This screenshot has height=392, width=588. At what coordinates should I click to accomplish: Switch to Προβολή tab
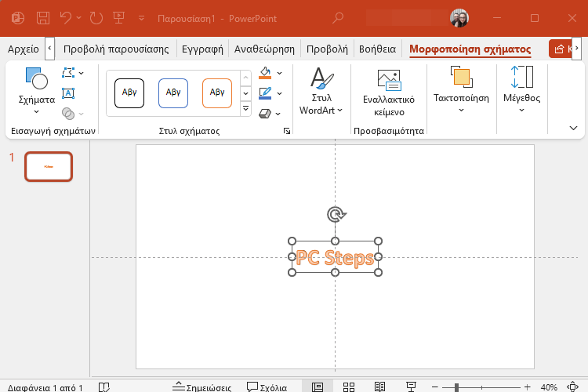click(x=327, y=49)
